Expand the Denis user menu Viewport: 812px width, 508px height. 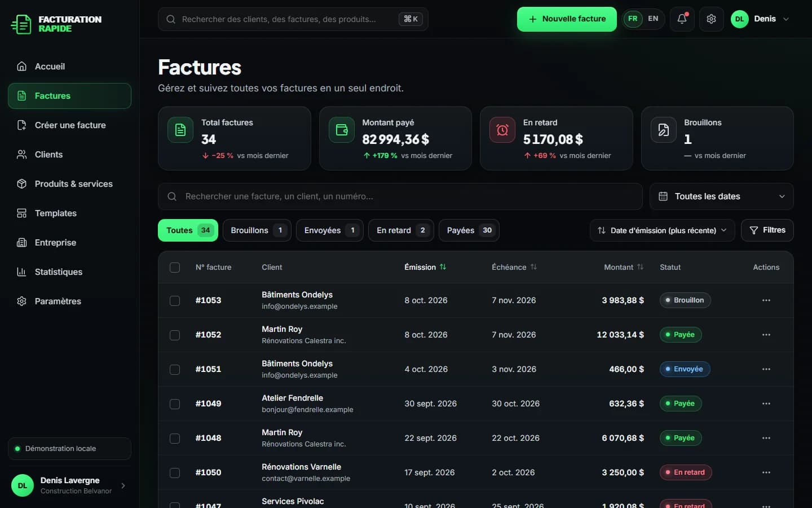pyautogui.click(x=760, y=19)
